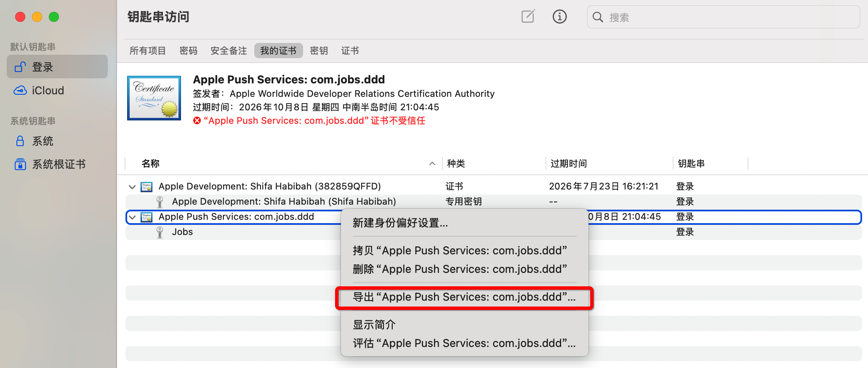Click the certificate title Apple Push Services heading
This screenshot has height=368, width=868.
289,80
